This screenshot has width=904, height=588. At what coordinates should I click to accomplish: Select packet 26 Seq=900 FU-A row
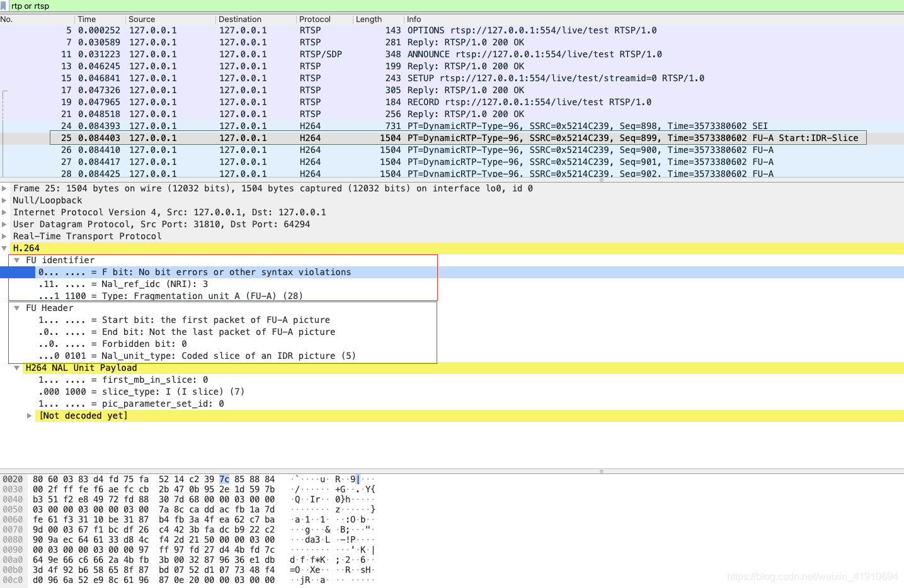(x=452, y=150)
